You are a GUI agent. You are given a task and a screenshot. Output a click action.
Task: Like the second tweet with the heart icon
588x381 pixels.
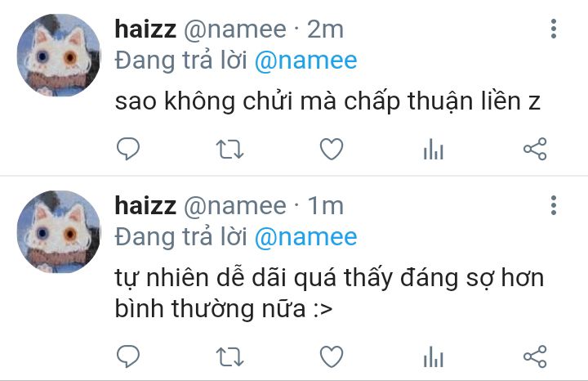click(332, 356)
